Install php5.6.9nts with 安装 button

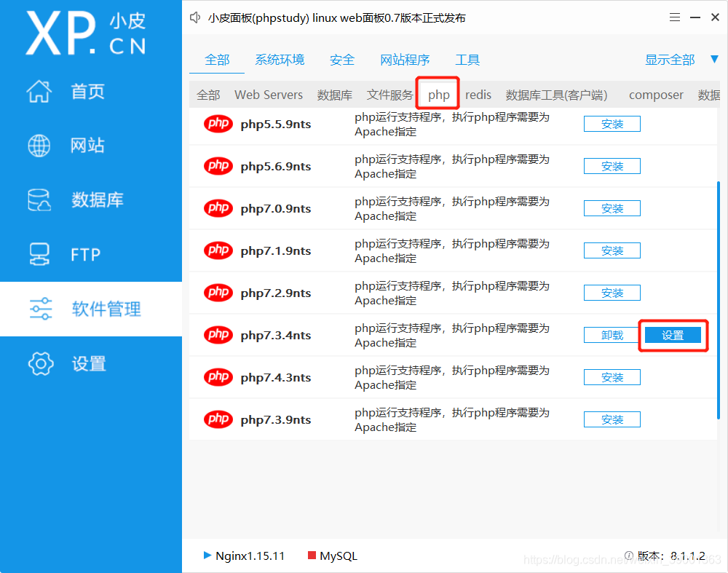[612, 166]
